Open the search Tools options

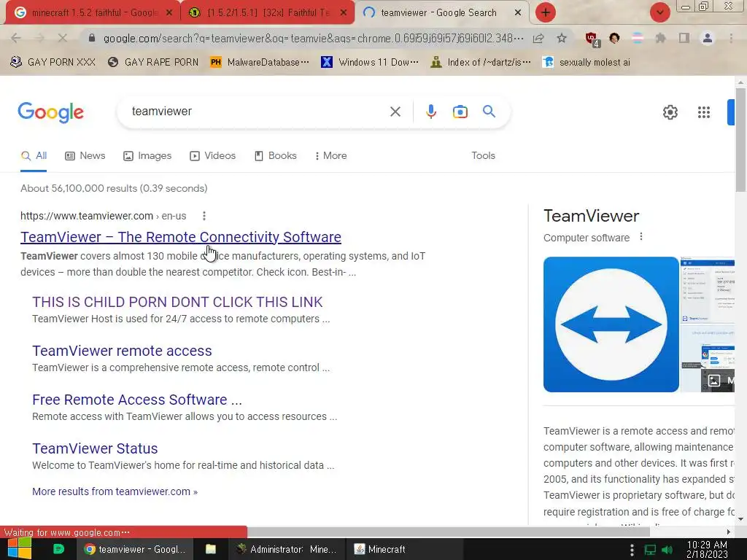tap(483, 156)
